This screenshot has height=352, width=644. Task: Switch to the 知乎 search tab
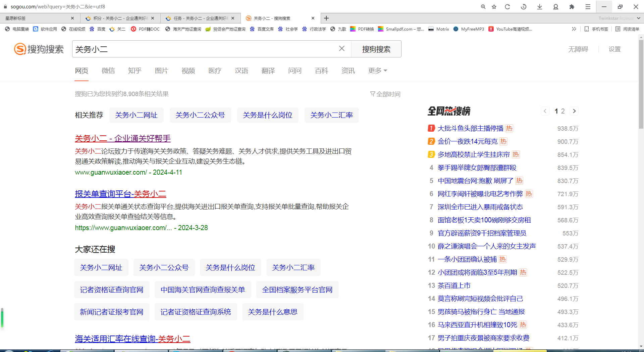(135, 71)
